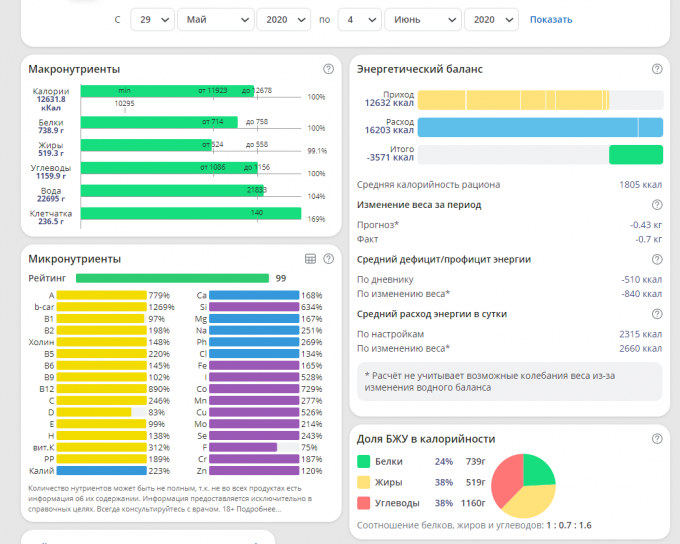Expand the Май month dropdown

coord(214,19)
